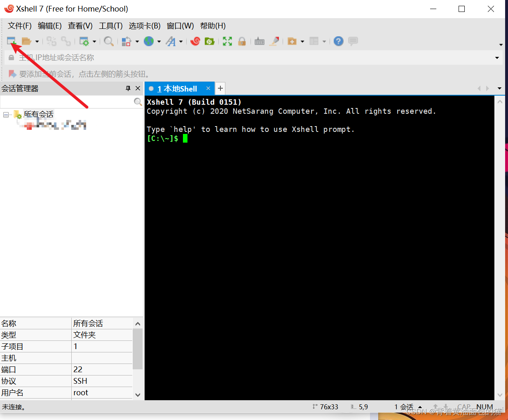The image size is (508, 420).
Task: Launch Xftp via green toolbar icon
Action: tap(210, 41)
